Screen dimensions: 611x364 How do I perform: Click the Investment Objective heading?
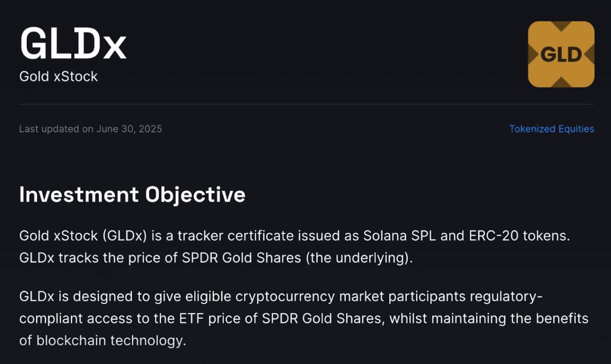132,195
